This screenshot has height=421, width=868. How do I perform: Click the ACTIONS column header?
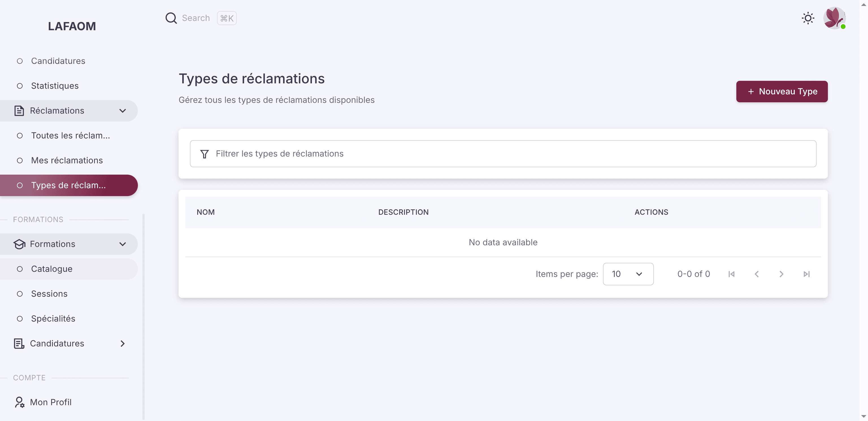pos(651,212)
